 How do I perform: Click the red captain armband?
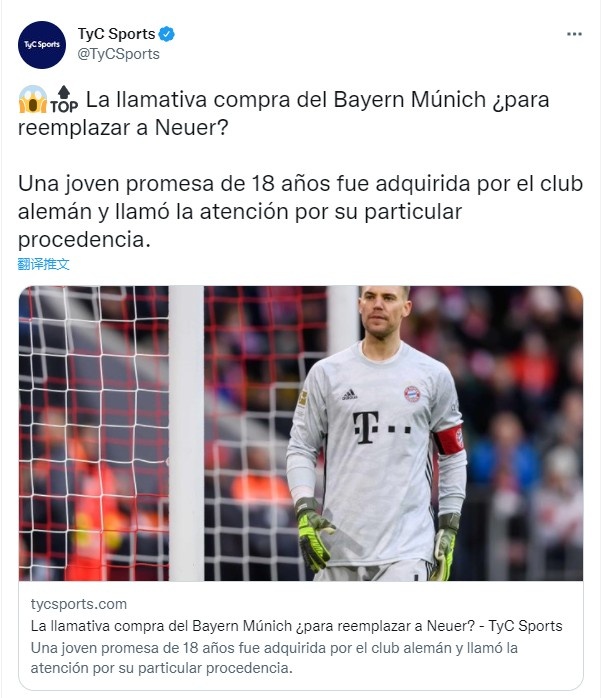tap(449, 440)
